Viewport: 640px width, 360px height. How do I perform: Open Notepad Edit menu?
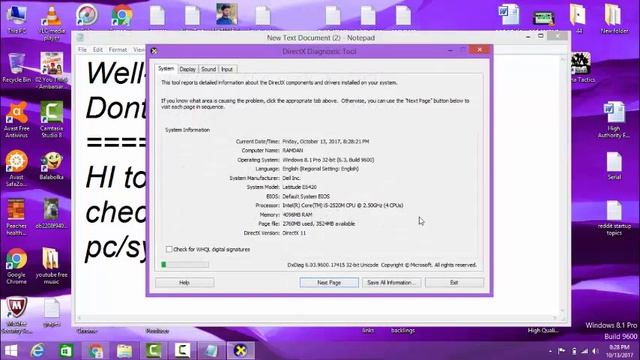[98, 49]
